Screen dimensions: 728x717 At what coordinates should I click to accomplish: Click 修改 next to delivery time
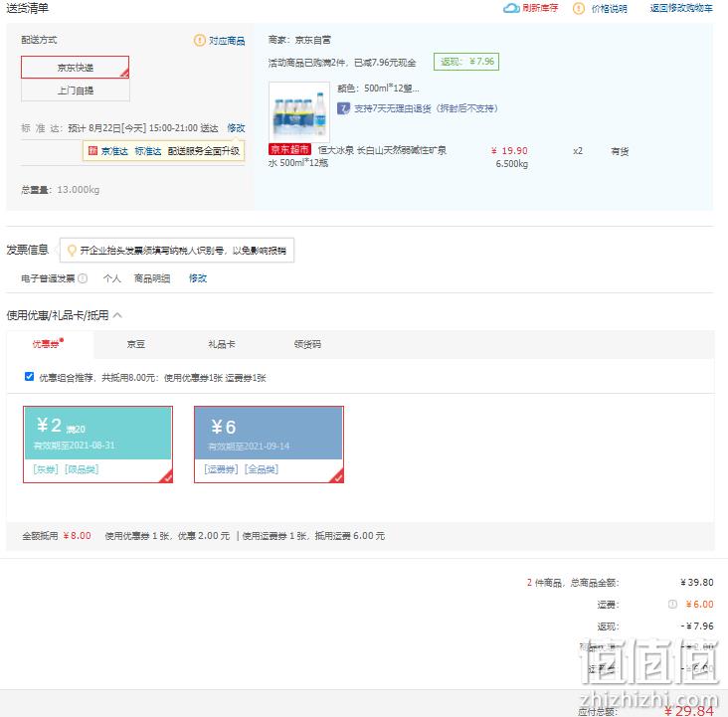[236, 127]
